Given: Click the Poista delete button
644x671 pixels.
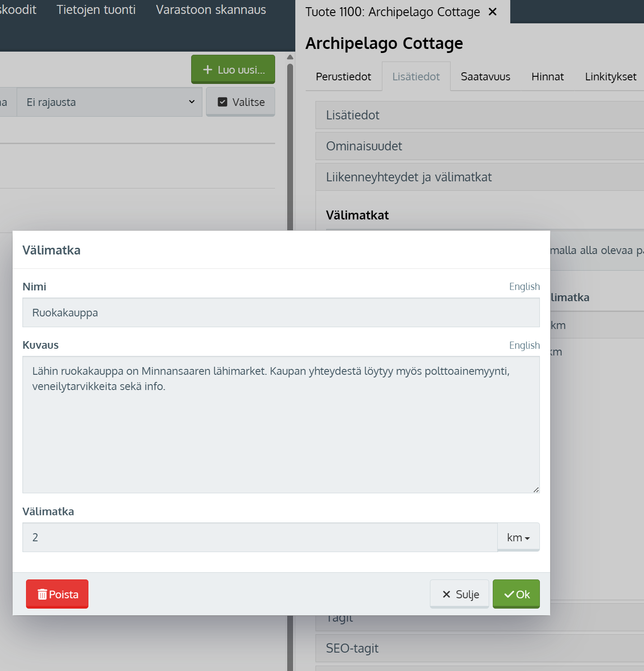Looking at the screenshot, I should [57, 594].
